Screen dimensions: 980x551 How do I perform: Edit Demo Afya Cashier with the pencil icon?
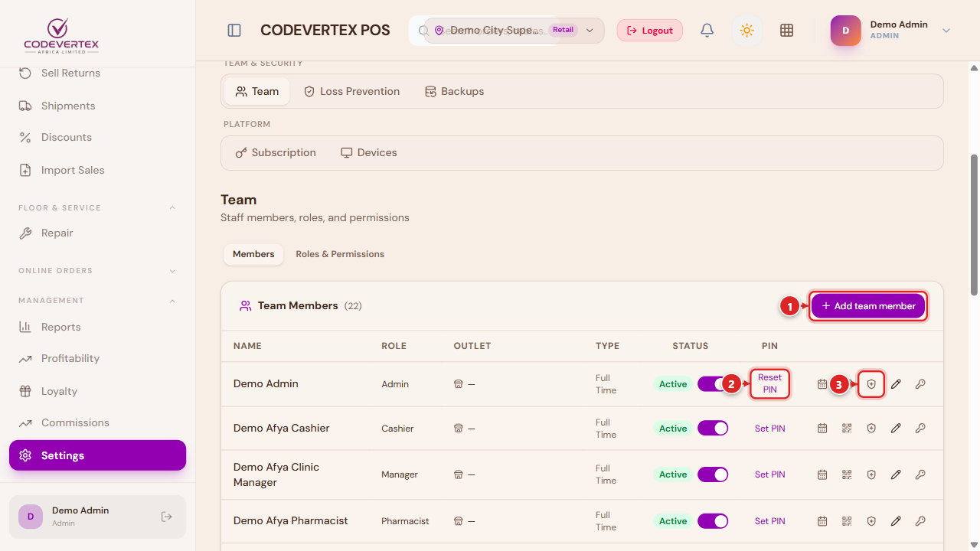[896, 429]
